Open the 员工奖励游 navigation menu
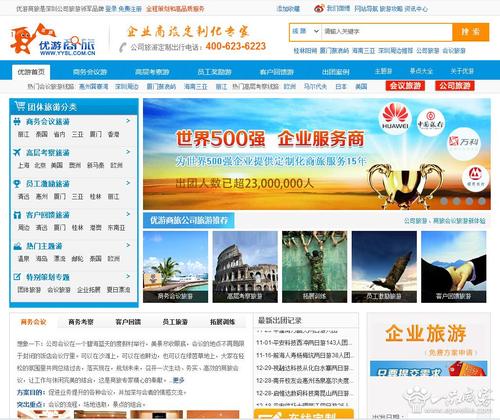The width and height of the screenshot is (500, 420). 214,72
